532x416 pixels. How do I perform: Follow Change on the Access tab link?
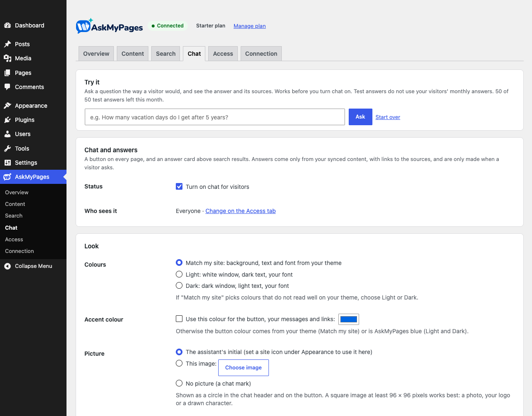241,211
